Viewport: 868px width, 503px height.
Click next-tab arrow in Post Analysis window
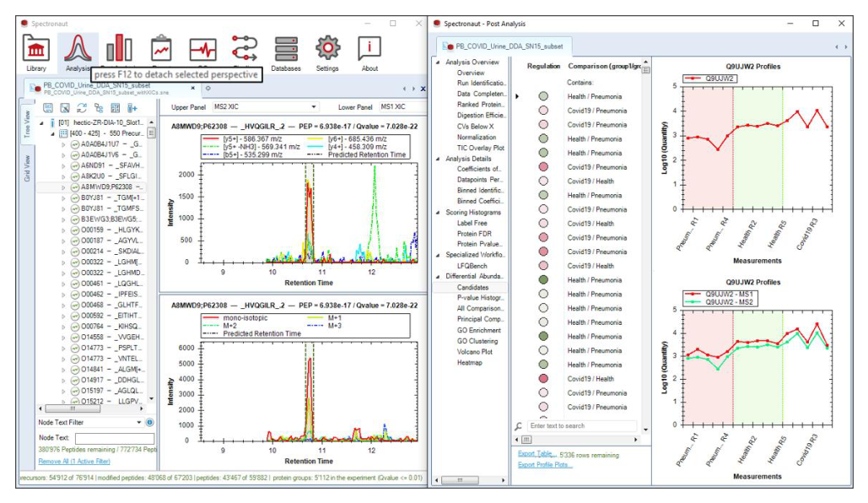click(846, 47)
